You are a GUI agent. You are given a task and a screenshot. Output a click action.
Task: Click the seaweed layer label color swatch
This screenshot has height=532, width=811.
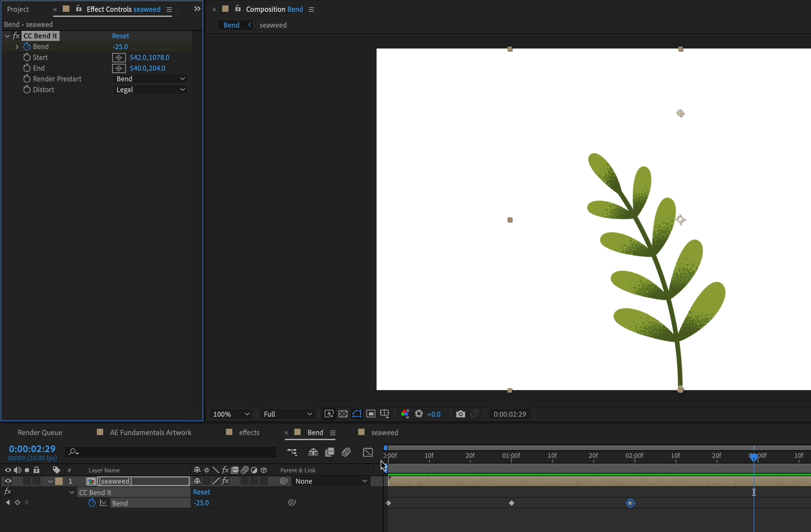(58, 481)
